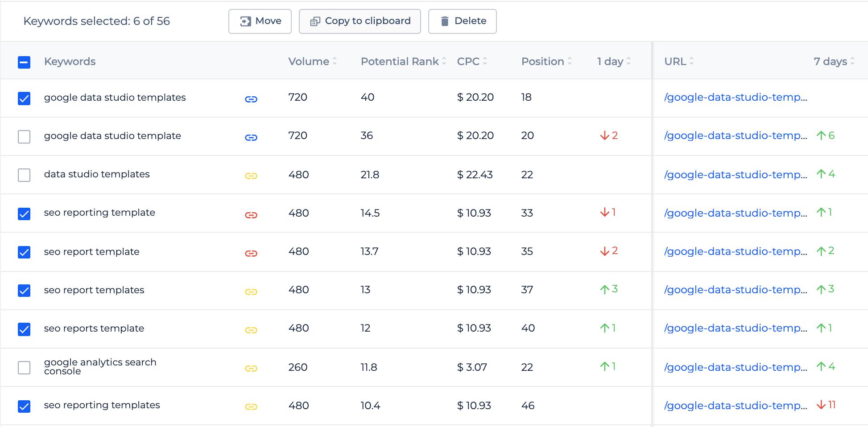
Task: Click Keywords selected: 6 of 56 text
Action: point(96,21)
